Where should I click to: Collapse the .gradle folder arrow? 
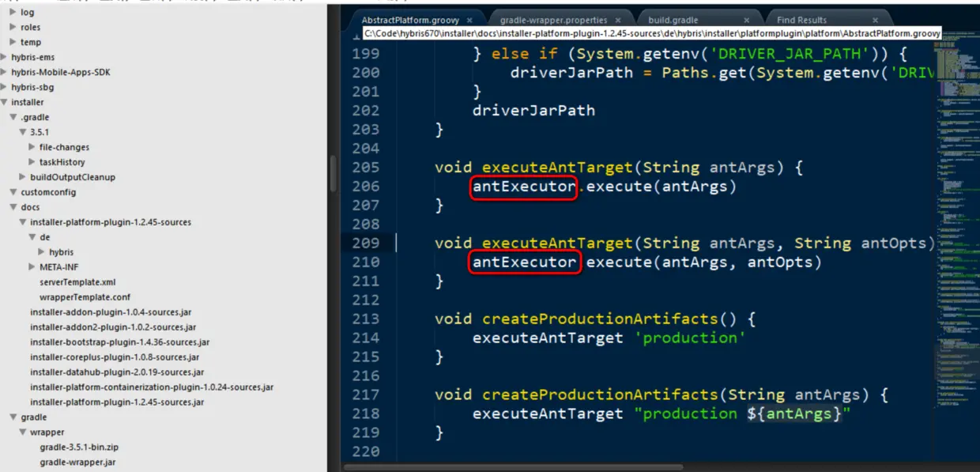tap(13, 117)
